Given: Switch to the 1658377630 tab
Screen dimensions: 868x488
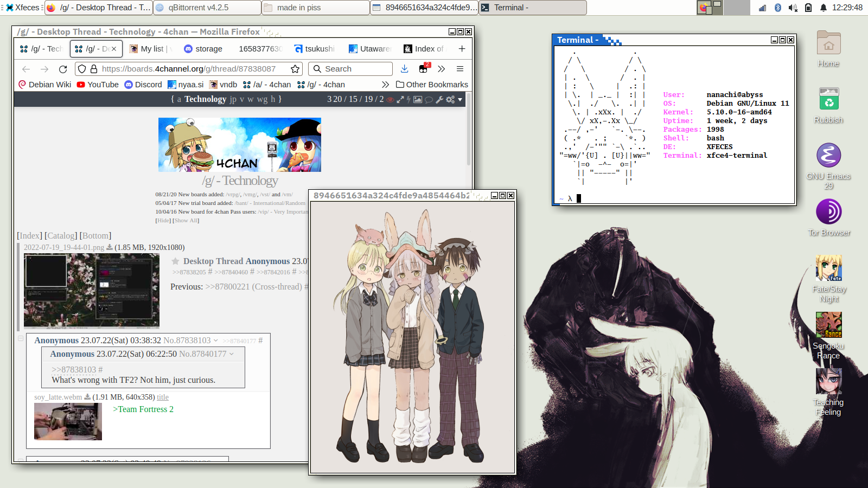Looking at the screenshot, I should coord(260,49).
